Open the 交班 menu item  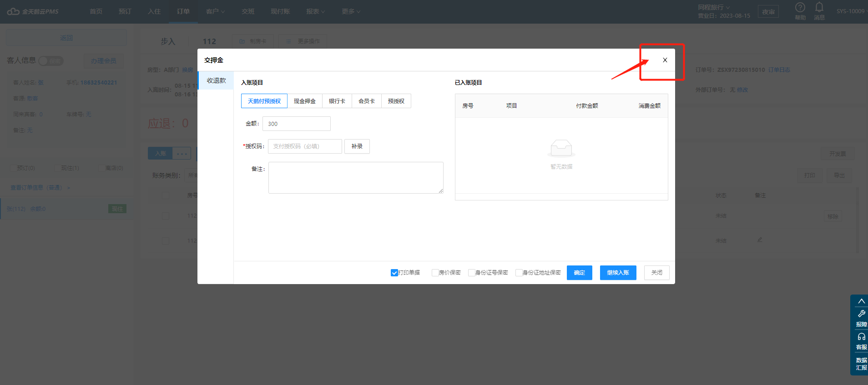click(x=248, y=11)
